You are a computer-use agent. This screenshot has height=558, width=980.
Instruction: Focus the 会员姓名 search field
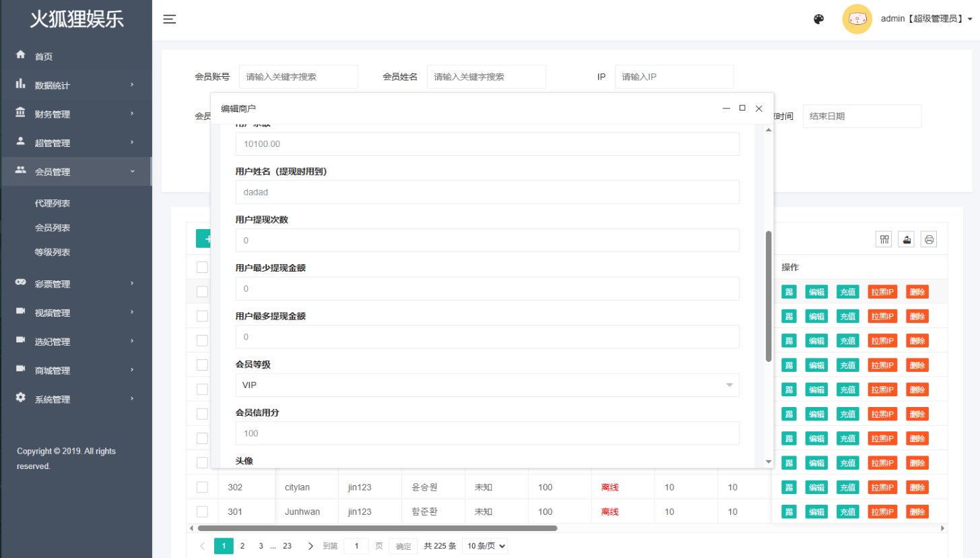point(486,77)
